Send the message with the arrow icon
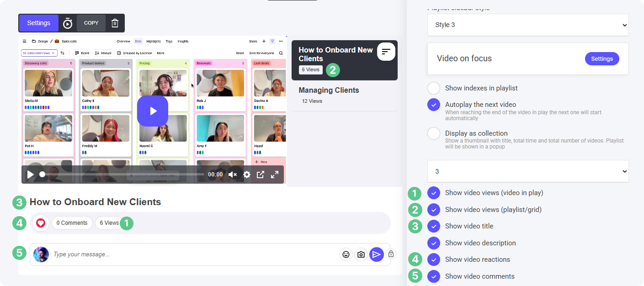This screenshot has width=644, height=286. (x=376, y=254)
